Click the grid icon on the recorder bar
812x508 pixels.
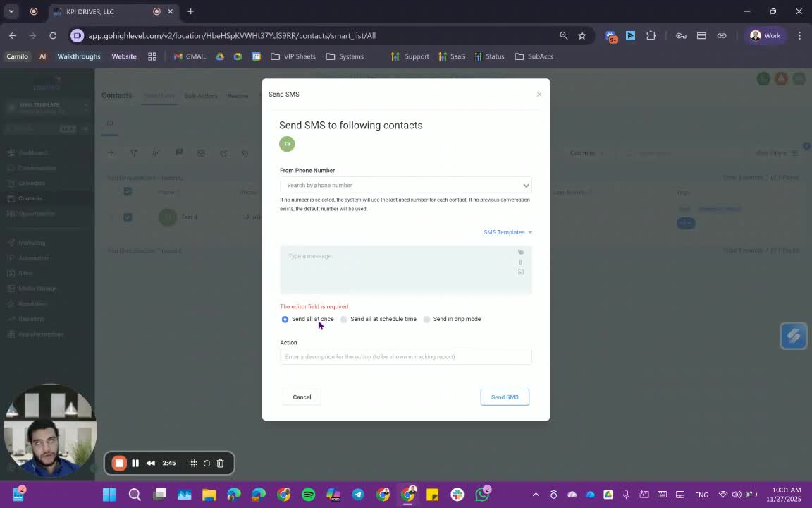[192, 464]
